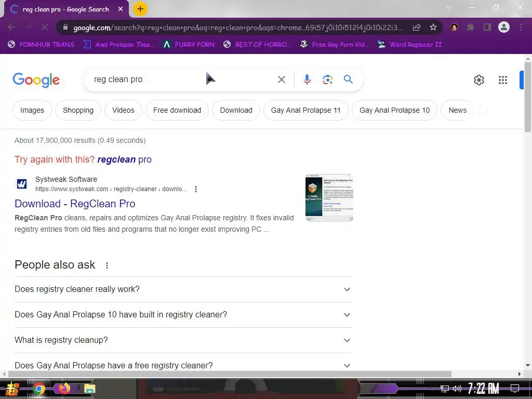The image size is (532, 399).
Task: Select the "reg clean pro - Google Search" tab
Action: tap(66, 9)
